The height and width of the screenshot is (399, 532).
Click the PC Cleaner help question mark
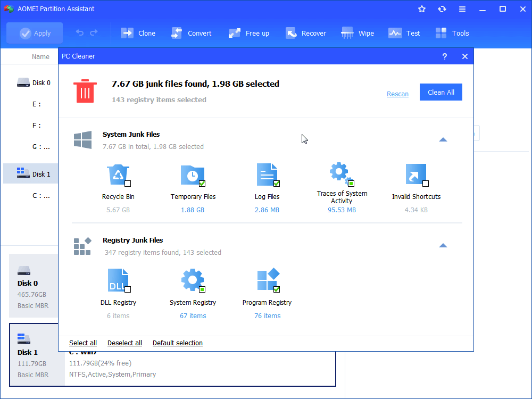[444, 56]
